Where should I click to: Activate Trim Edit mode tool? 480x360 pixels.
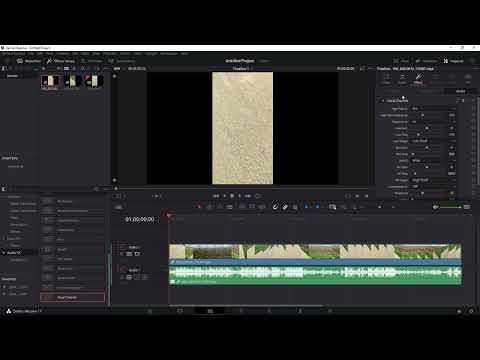click(210, 207)
